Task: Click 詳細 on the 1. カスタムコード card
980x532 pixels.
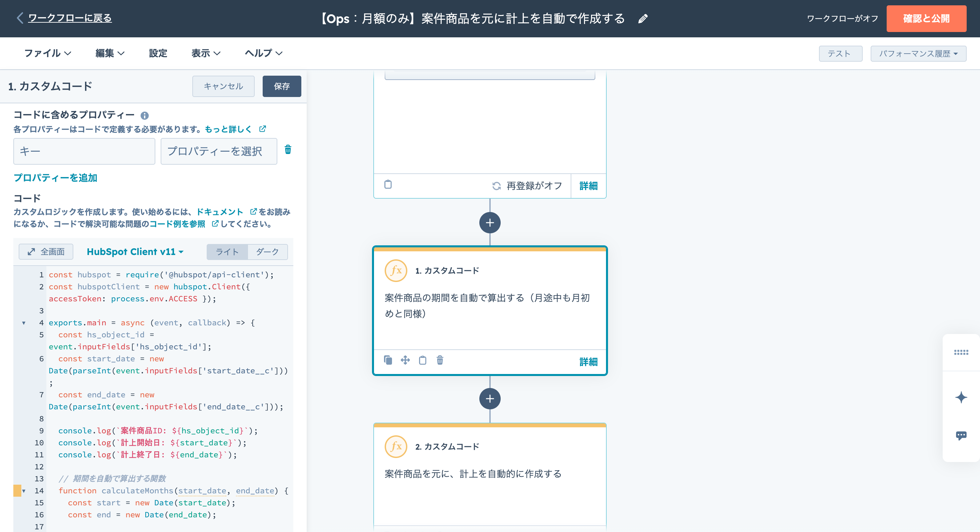Action: (588, 362)
